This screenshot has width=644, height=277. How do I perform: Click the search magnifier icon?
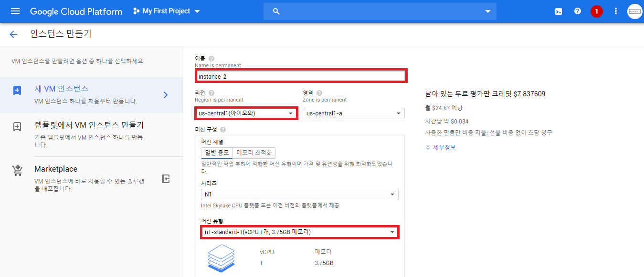tap(276, 11)
